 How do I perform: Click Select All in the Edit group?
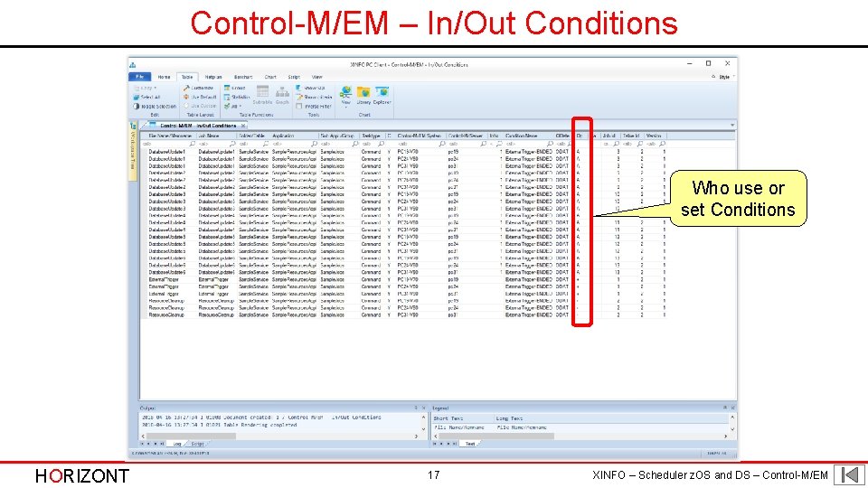point(146,98)
